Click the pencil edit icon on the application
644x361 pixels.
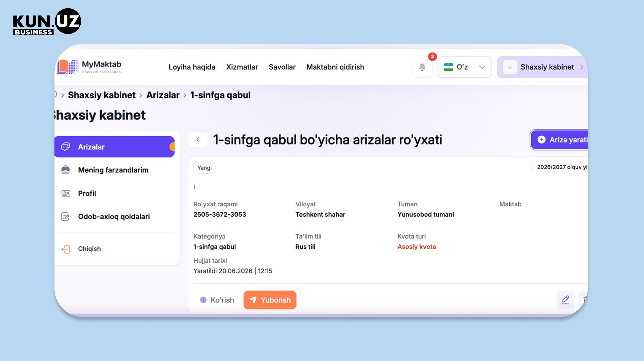566,299
